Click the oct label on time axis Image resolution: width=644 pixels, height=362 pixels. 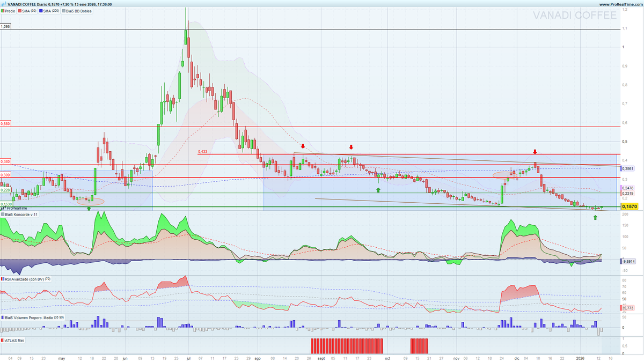click(387, 357)
